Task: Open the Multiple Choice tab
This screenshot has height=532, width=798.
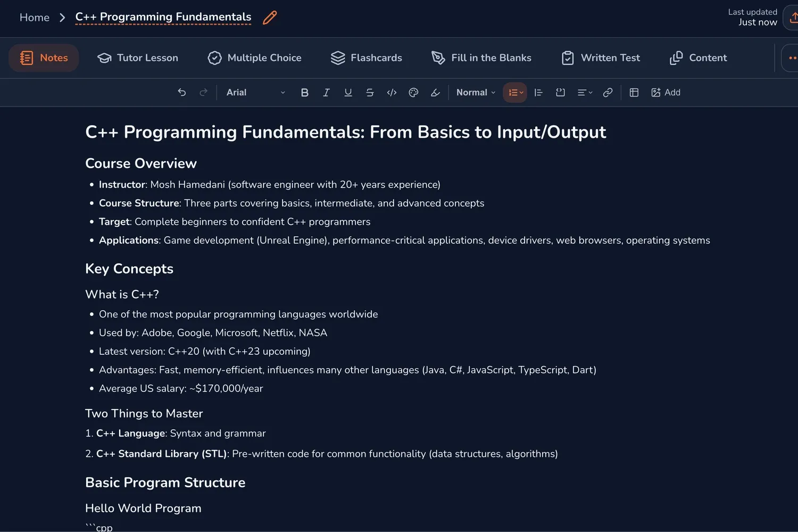Action: click(254, 58)
